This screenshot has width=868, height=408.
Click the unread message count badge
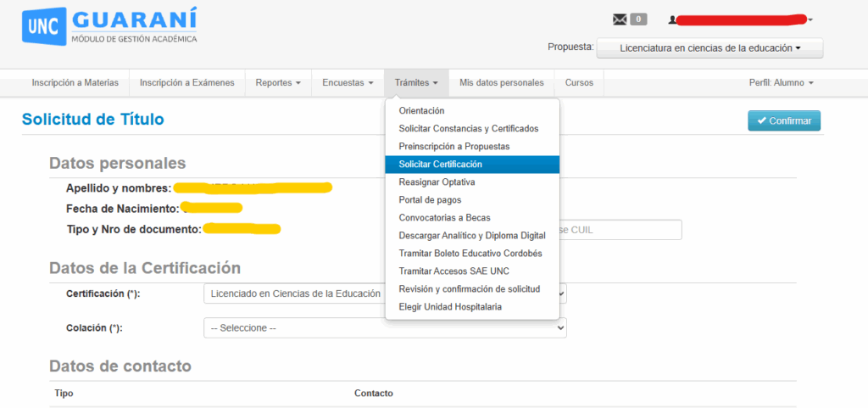tap(638, 20)
